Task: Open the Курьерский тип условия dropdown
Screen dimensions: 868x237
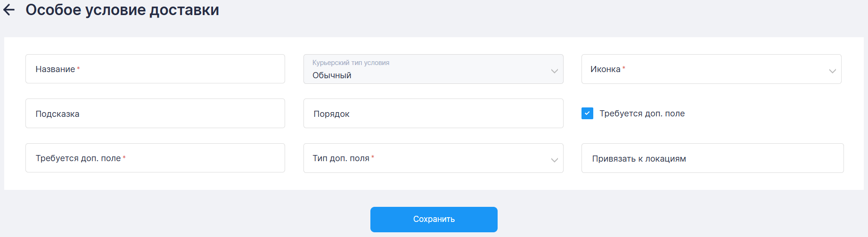Action: pos(433,69)
